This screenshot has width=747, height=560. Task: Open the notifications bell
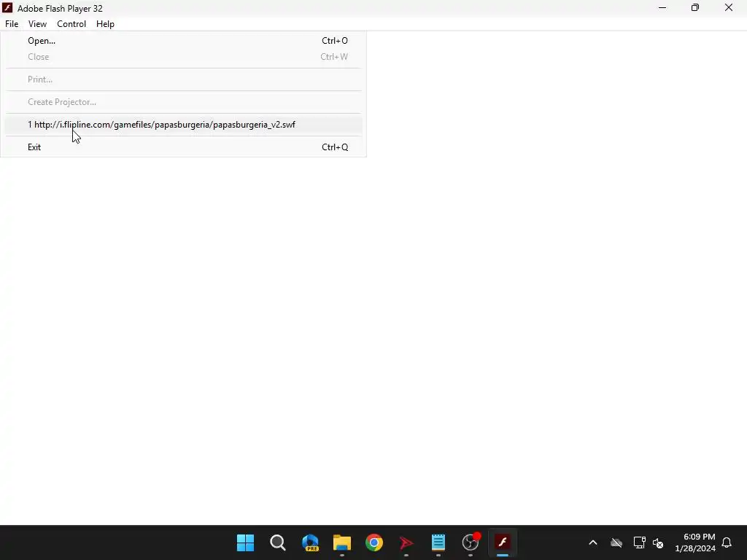pyautogui.click(x=727, y=542)
